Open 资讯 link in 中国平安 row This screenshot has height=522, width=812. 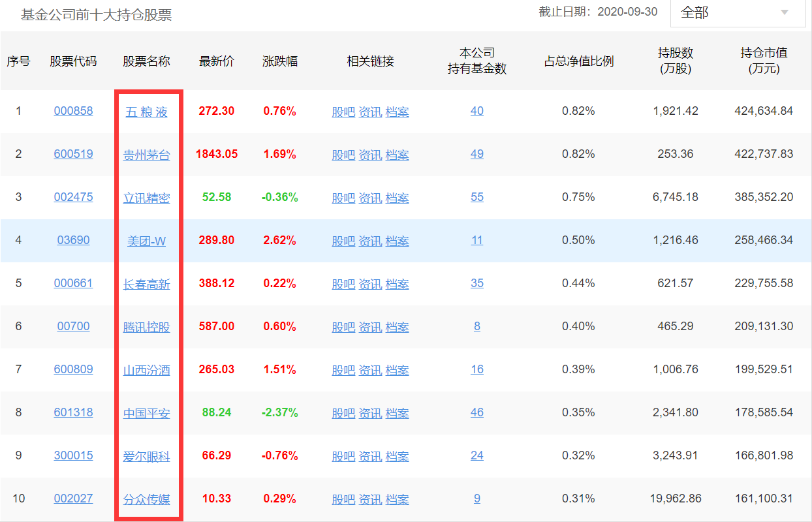coord(370,413)
